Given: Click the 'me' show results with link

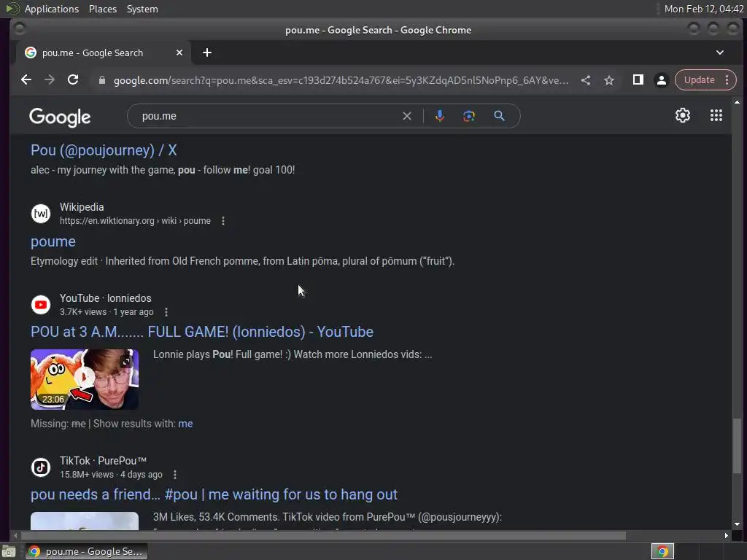Looking at the screenshot, I should coord(185,424).
